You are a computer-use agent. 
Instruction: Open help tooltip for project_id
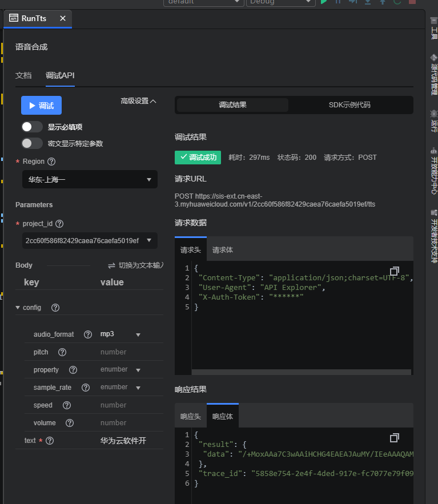point(59,224)
